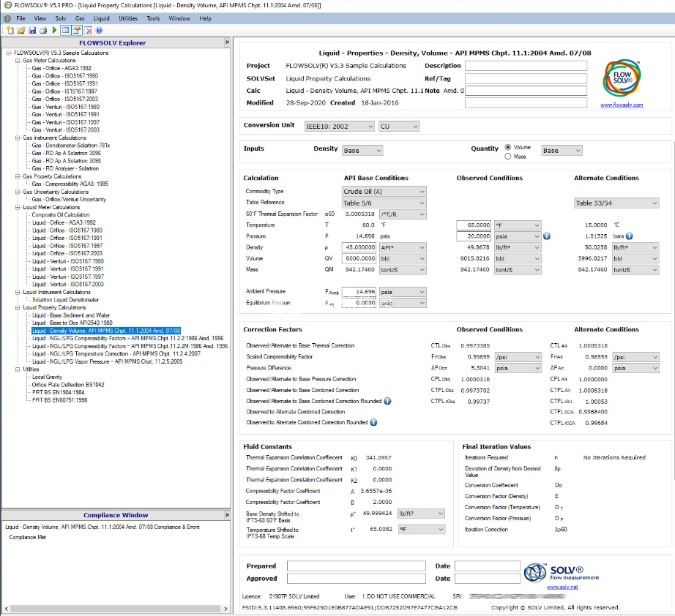Image resolution: width=675 pixels, height=616 pixels.
Task: Print the calculation with the printer icon
Action: point(43,30)
